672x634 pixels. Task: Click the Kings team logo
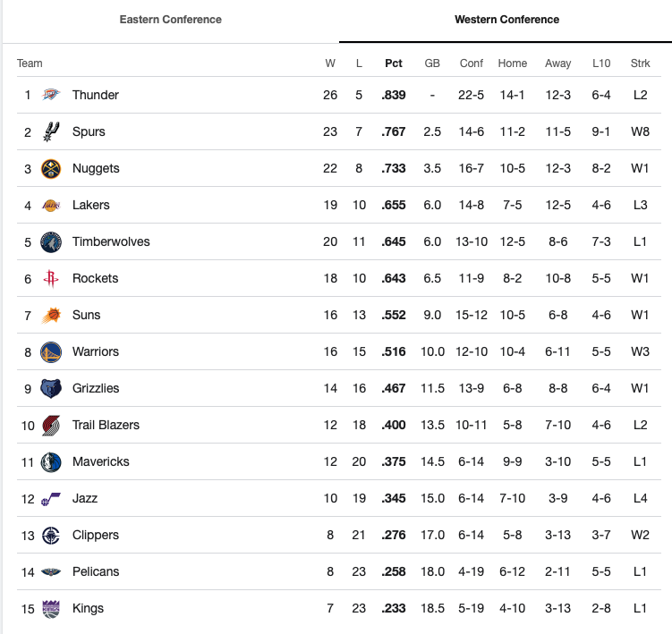pyautogui.click(x=51, y=608)
